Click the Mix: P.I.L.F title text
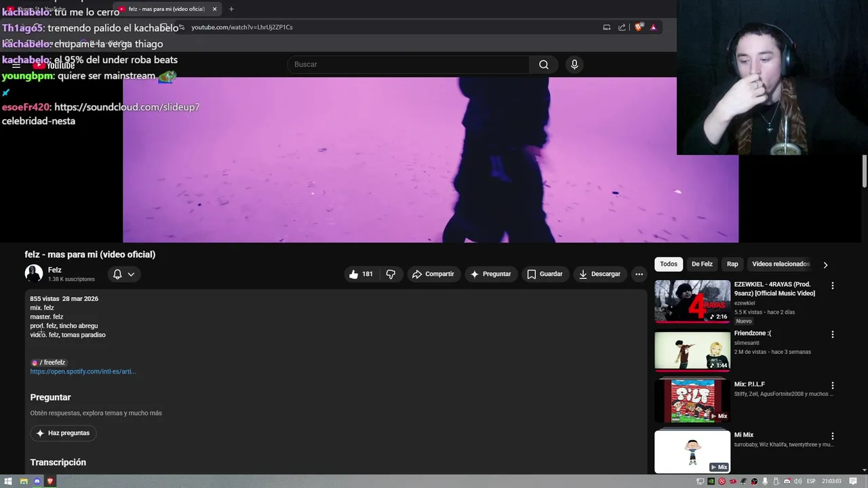The image size is (868, 488). tap(749, 384)
